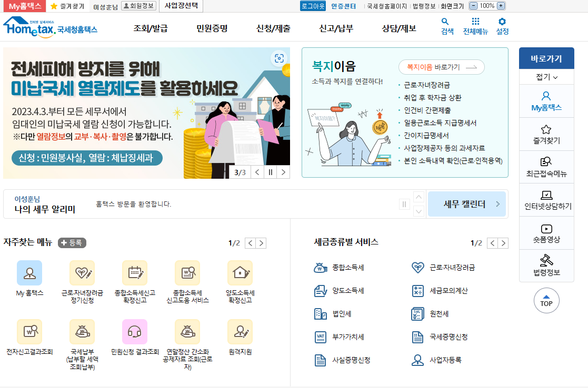Show the previous banner slide
The width and height of the screenshot is (588, 388).
coord(257,172)
